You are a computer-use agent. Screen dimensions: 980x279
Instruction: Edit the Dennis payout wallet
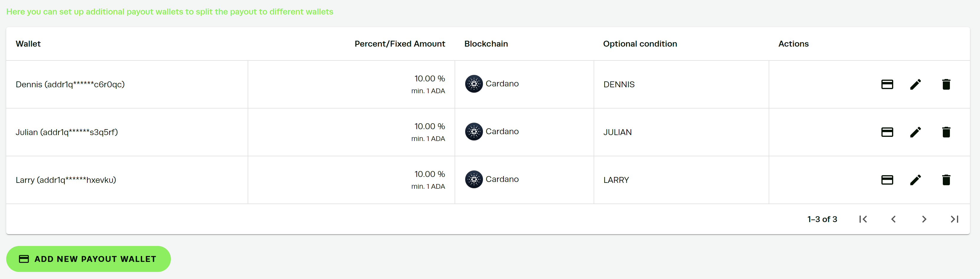pyautogui.click(x=916, y=84)
